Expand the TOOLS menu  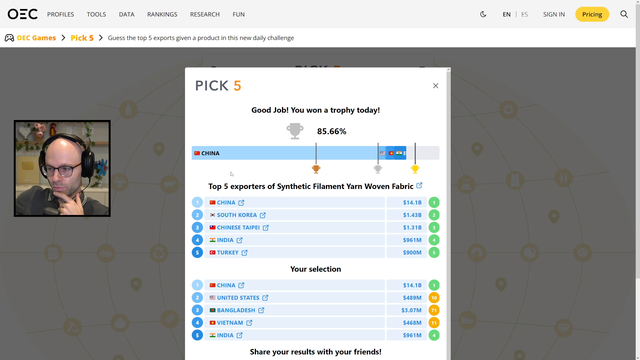click(x=96, y=14)
